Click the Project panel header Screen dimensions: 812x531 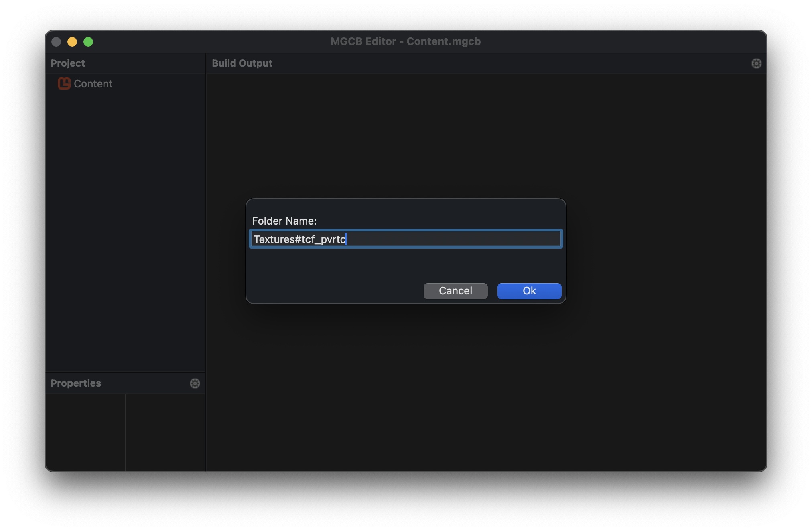click(67, 63)
